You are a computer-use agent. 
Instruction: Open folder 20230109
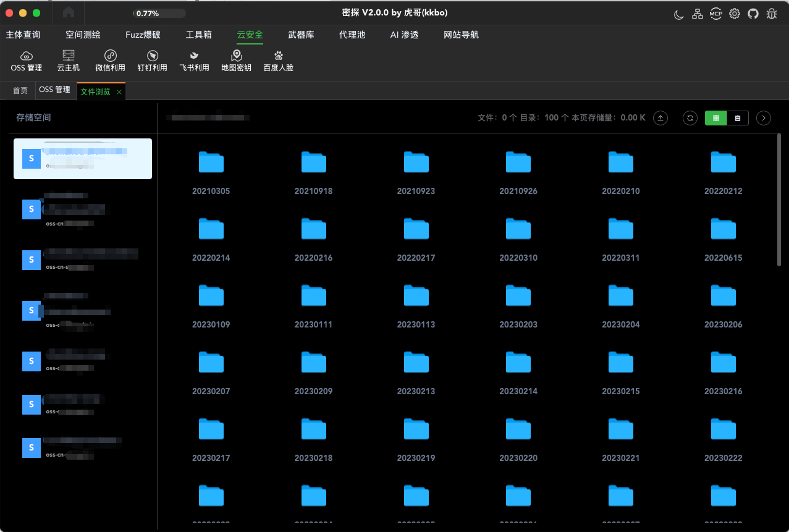pyautogui.click(x=211, y=306)
